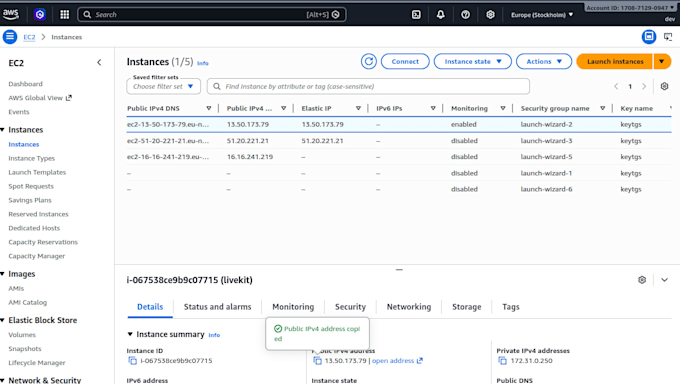Toggle the blue hamburger navigation menu
The width and height of the screenshot is (680, 384).
point(10,37)
